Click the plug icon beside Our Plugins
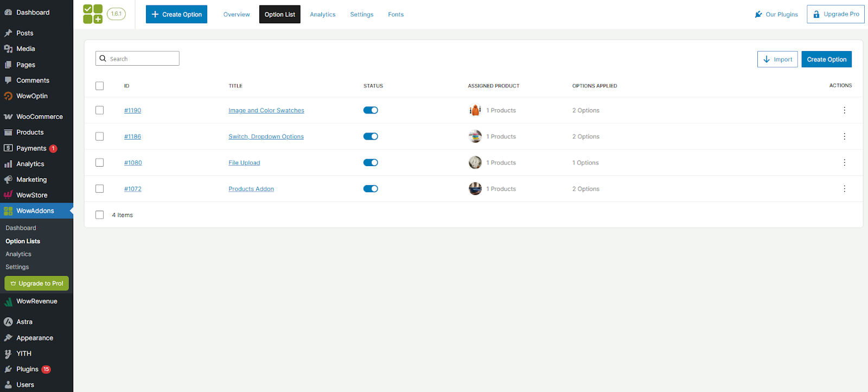868x392 pixels. point(758,14)
